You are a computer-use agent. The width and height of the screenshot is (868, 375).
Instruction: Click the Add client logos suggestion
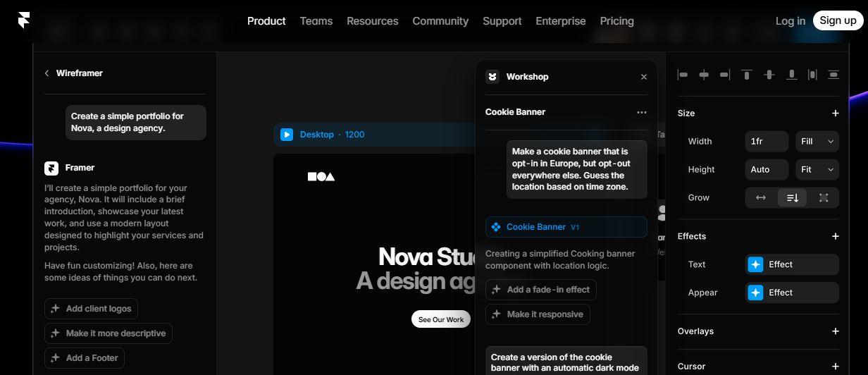pos(92,309)
